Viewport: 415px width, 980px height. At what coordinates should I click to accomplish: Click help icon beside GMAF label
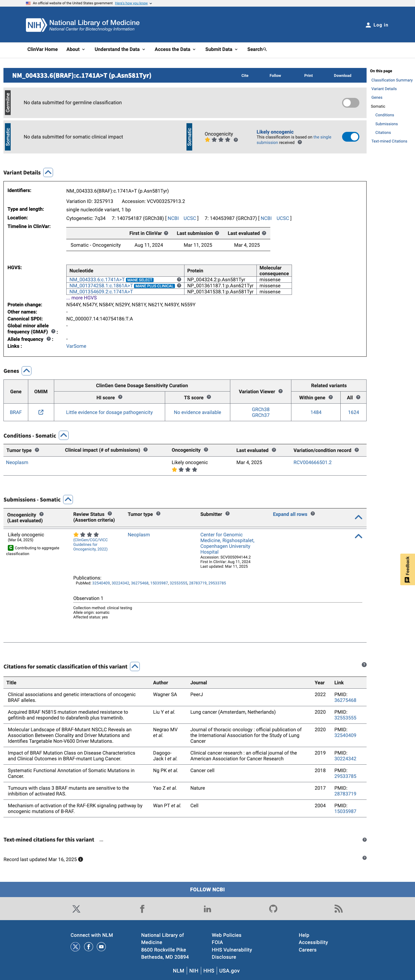[x=53, y=331]
